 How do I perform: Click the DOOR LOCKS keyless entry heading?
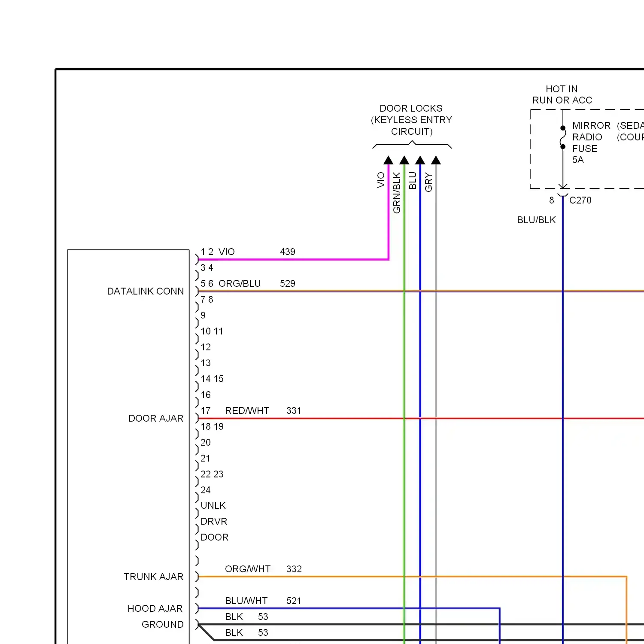coord(411,120)
